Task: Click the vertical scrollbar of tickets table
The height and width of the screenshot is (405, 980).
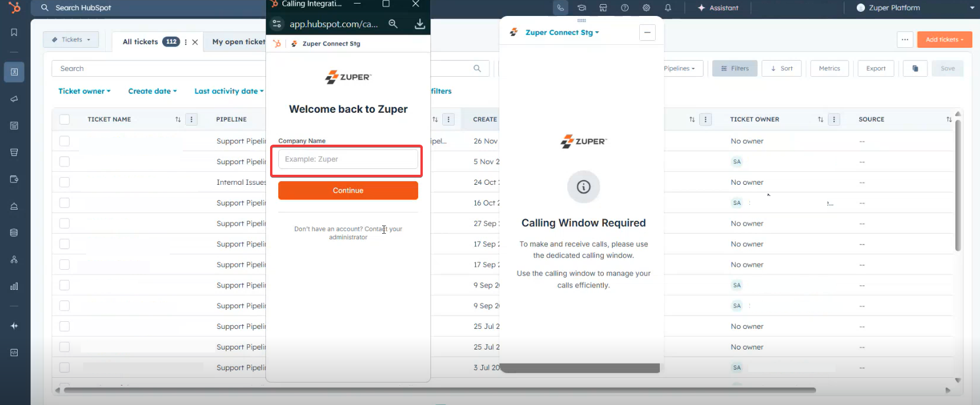Action: point(958,184)
